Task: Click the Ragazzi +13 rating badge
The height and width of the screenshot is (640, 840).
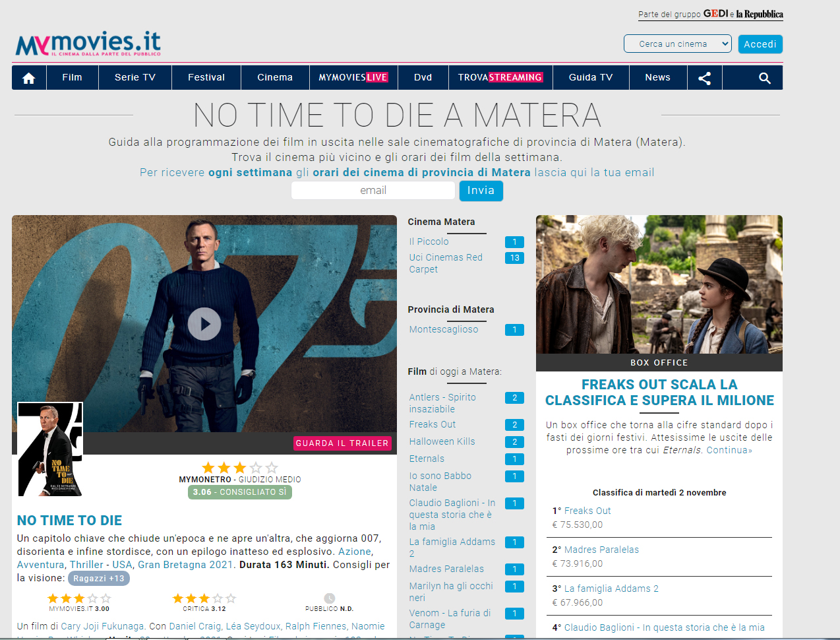Action: click(99, 579)
